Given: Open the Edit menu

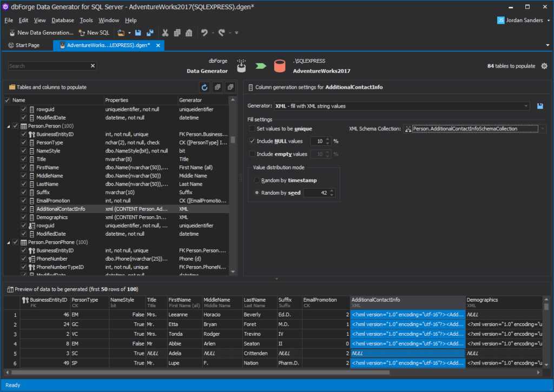Looking at the screenshot, I should [23, 20].
